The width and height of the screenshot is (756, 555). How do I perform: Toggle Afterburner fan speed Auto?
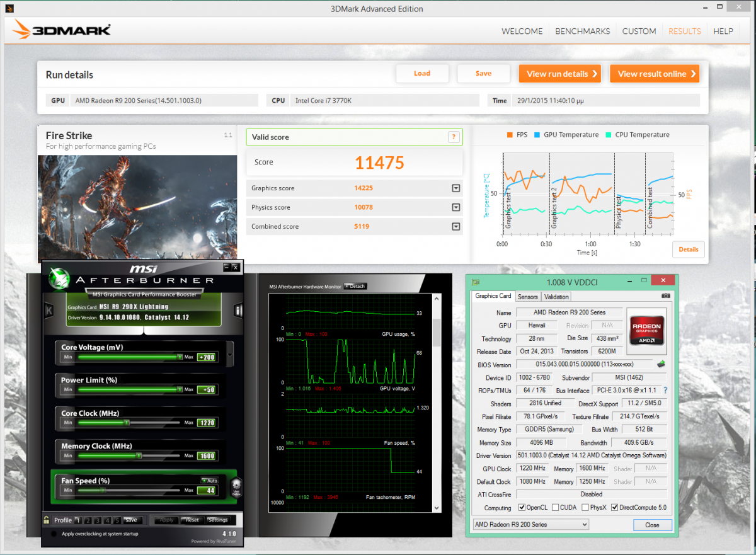pyautogui.click(x=210, y=481)
